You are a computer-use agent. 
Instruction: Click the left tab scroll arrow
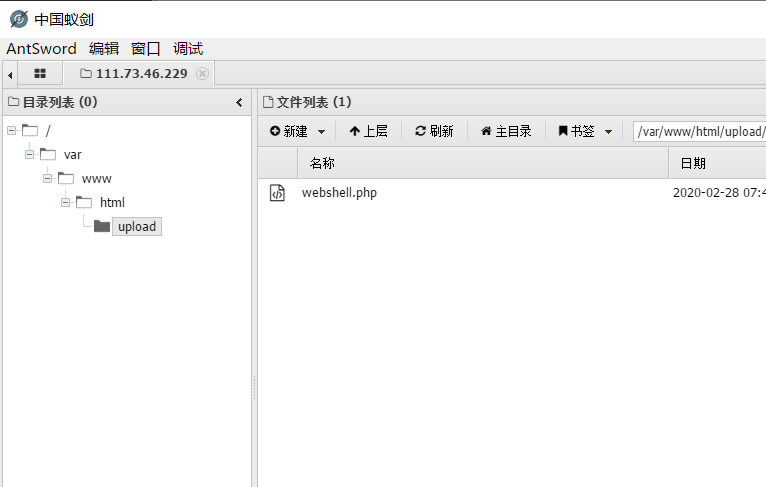click(x=10, y=75)
